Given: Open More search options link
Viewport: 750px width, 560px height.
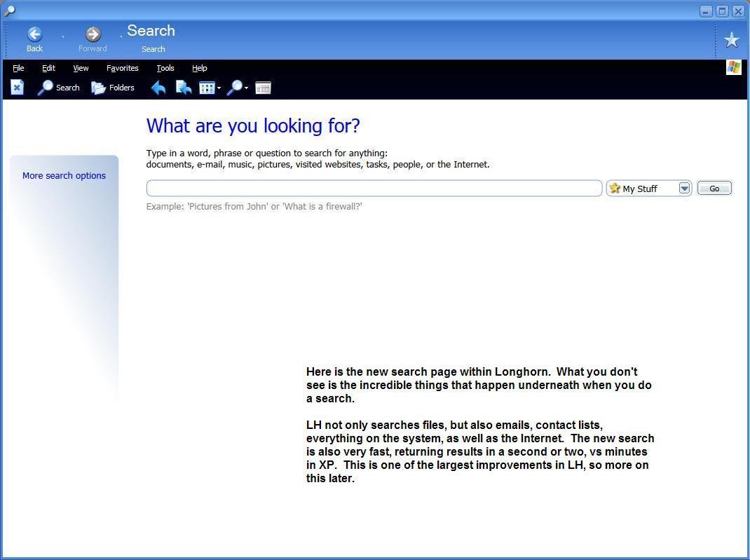Looking at the screenshot, I should 64,175.
